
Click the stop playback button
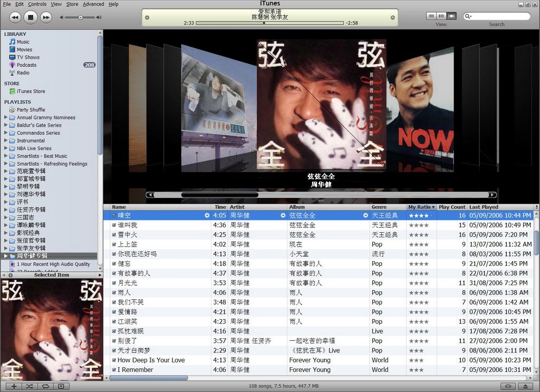pos(30,17)
